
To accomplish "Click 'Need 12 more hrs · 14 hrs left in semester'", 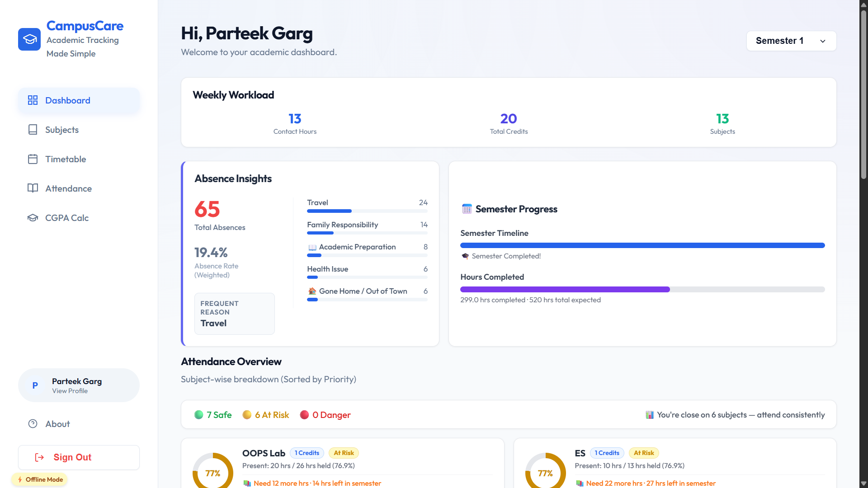I will pos(317,483).
